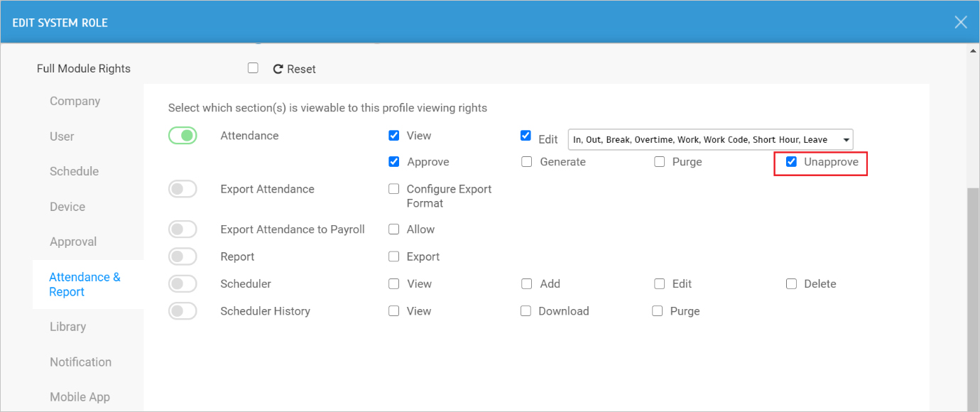Enable the Export Attendance toggle switch

(x=183, y=189)
